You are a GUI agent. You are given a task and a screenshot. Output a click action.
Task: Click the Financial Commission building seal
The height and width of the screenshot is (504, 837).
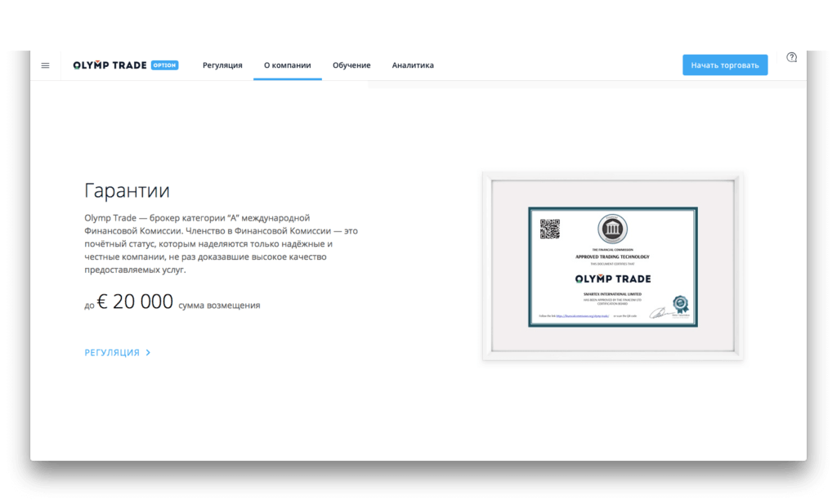pyautogui.click(x=612, y=228)
